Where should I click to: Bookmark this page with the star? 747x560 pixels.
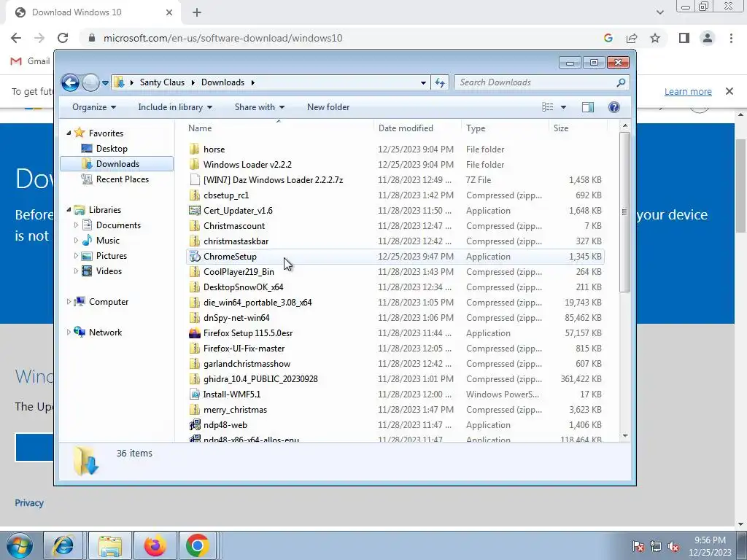click(x=655, y=38)
